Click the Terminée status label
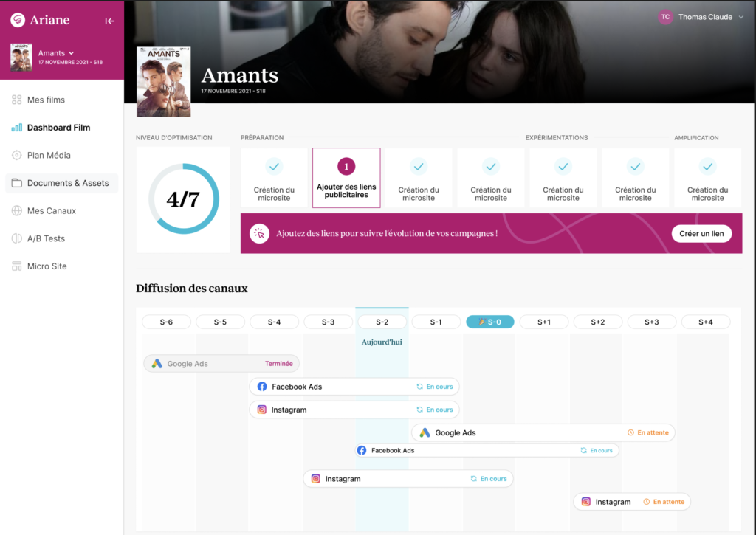This screenshot has height=535, width=756. (x=278, y=363)
